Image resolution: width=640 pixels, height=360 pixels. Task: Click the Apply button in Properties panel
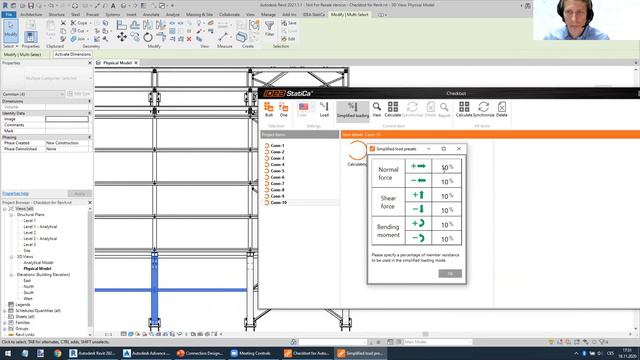[80, 193]
